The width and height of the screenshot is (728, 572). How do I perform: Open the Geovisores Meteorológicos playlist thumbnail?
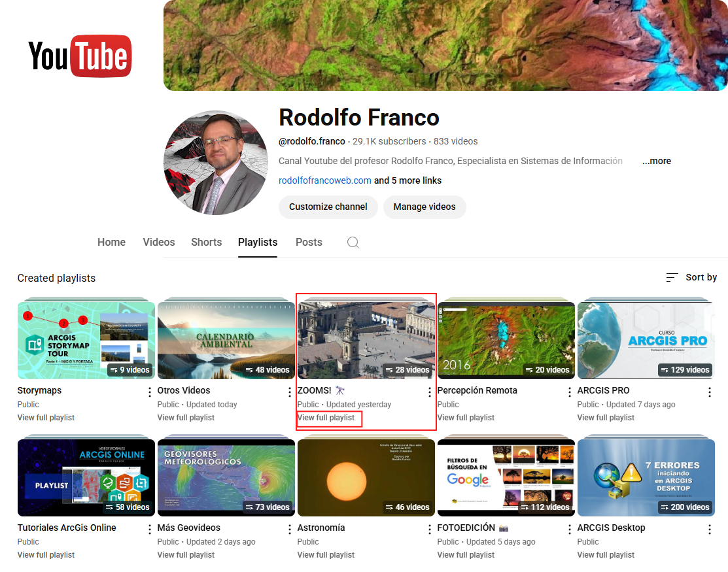(x=226, y=477)
